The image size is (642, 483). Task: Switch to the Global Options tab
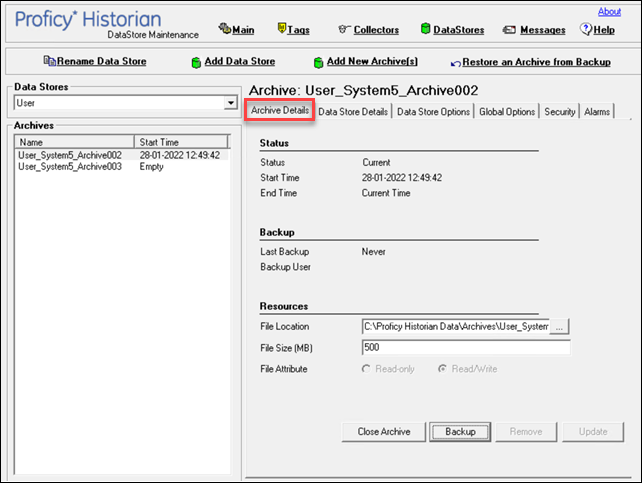click(507, 112)
